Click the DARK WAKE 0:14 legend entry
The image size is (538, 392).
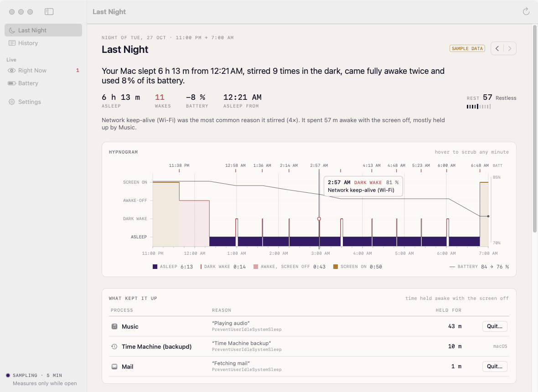point(223,267)
